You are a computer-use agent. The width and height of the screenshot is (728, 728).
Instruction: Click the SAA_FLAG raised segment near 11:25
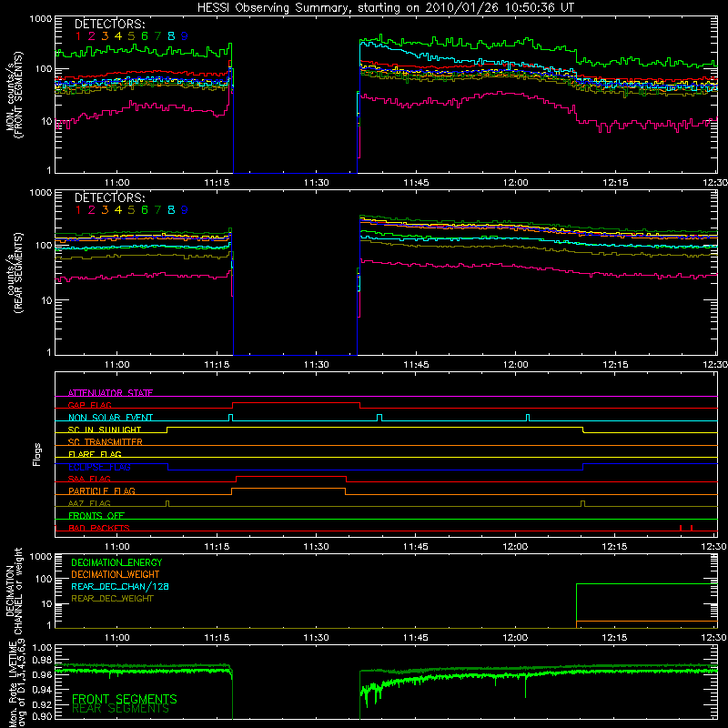click(291, 476)
